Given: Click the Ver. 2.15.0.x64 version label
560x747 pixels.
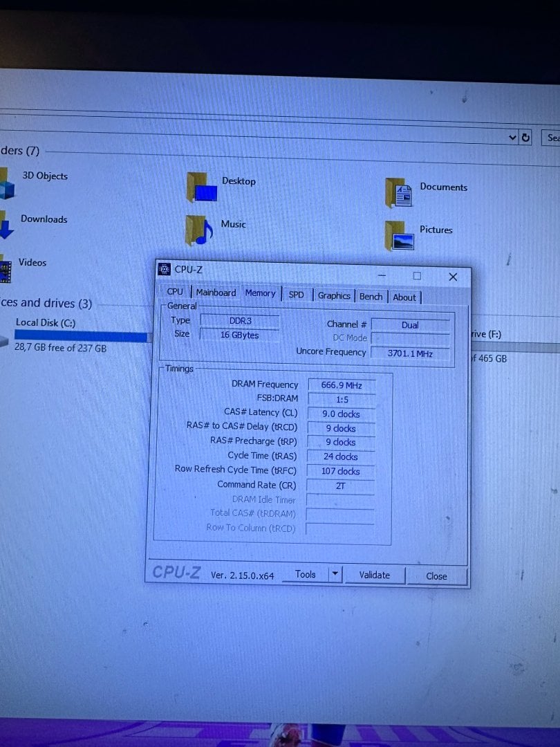Looking at the screenshot, I should coord(243,575).
